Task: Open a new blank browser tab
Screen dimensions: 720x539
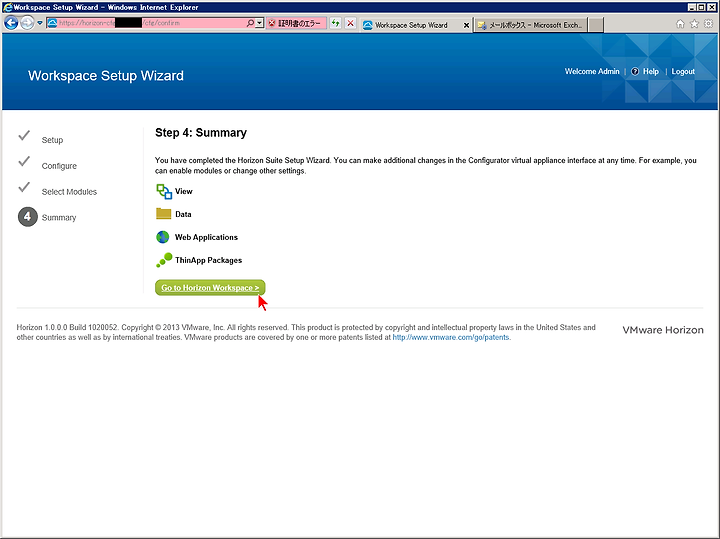Action: 596,25
